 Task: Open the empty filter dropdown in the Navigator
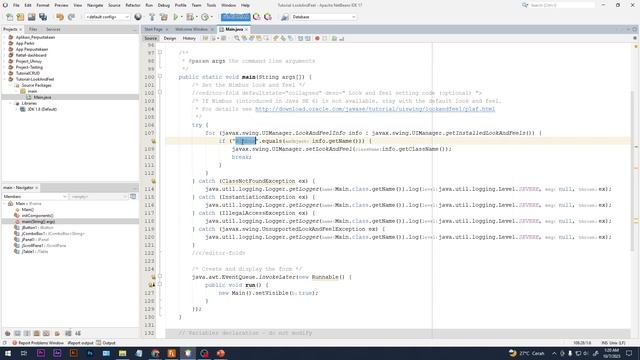pyautogui.click(x=98, y=196)
